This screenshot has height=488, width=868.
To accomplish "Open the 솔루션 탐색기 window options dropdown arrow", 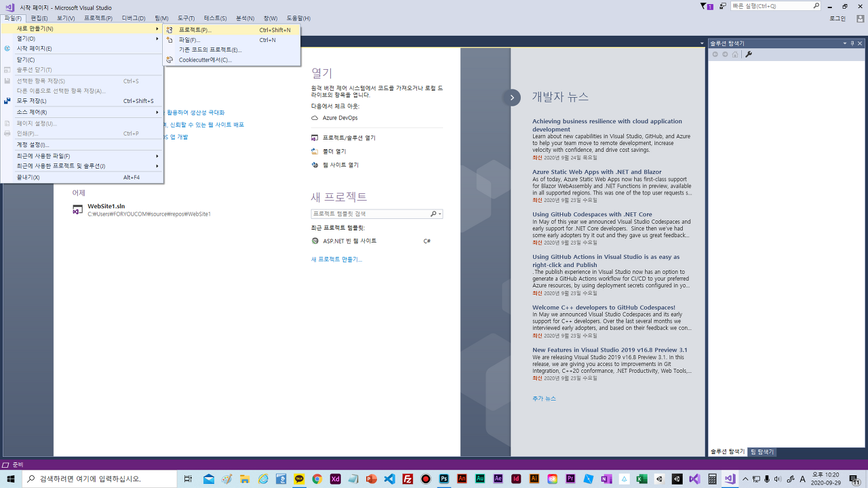I will (x=845, y=43).
